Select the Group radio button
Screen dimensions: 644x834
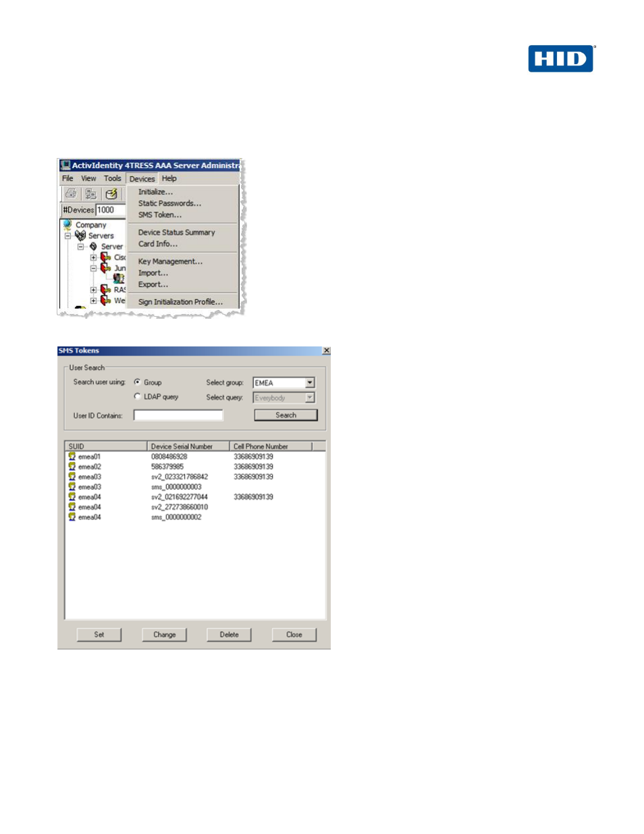[137, 382]
